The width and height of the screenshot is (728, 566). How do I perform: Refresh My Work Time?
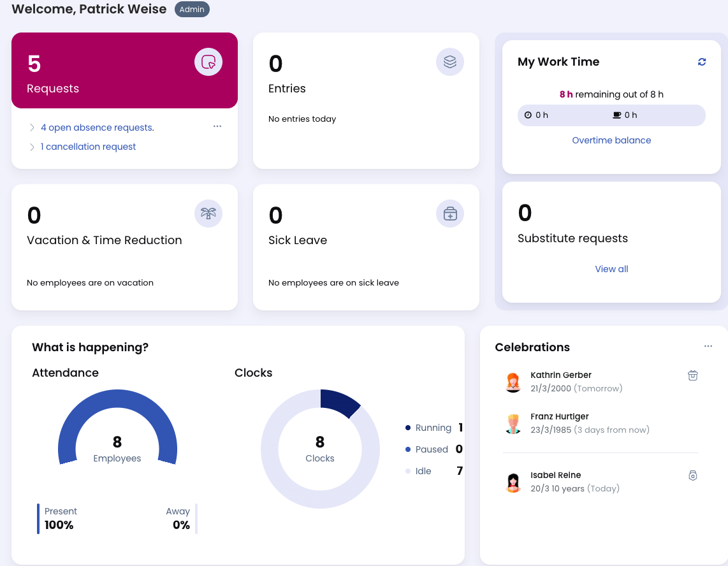click(x=702, y=62)
